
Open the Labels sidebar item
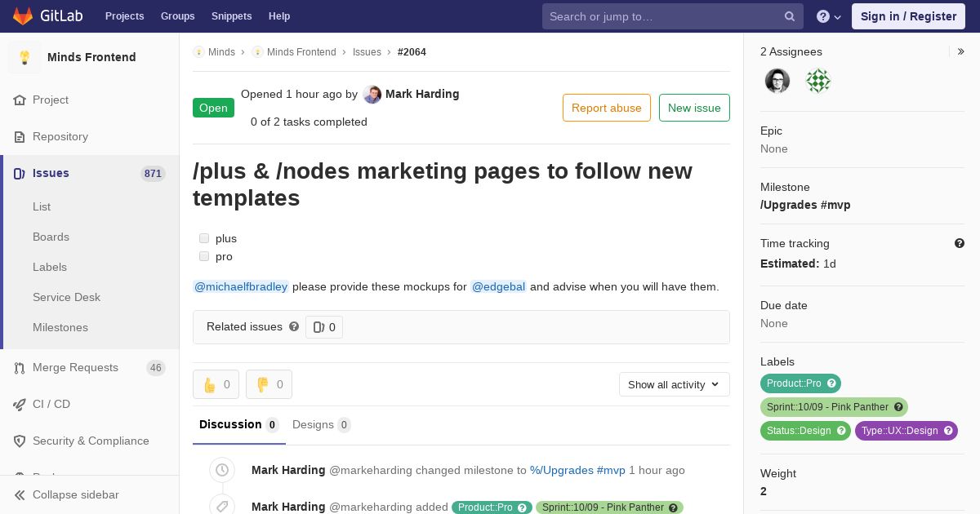[50, 267]
